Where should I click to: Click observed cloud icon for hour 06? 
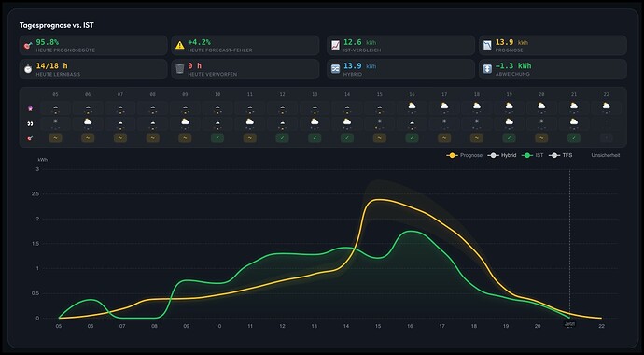[x=88, y=122]
